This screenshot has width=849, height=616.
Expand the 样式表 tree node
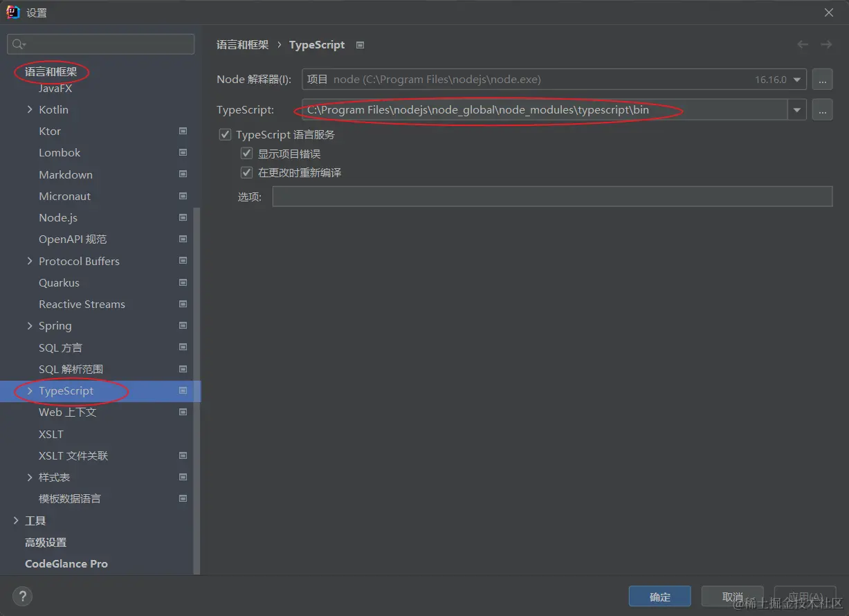(x=30, y=477)
